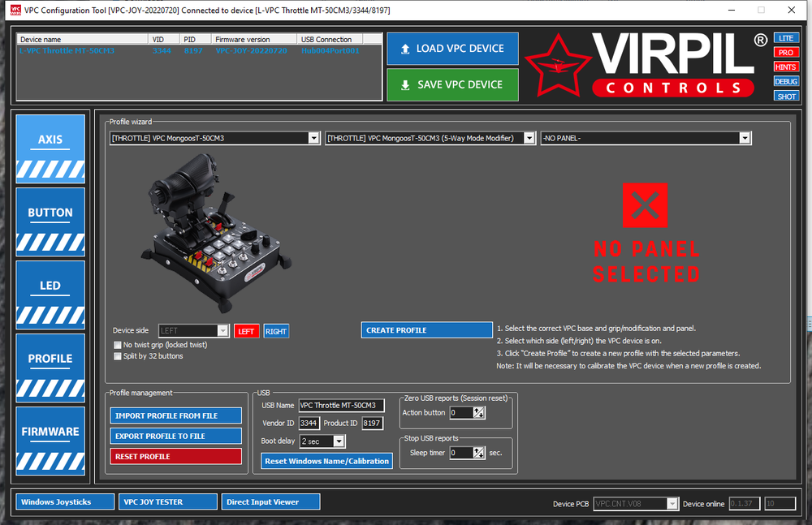This screenshot has height=525, width=812.
Task: Click the Vendor ID field
Action: click(x=309, y=423)
